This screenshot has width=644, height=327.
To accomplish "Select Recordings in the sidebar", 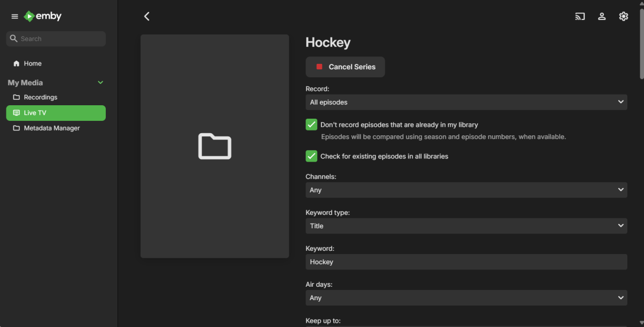I will [x=40, y=97].
